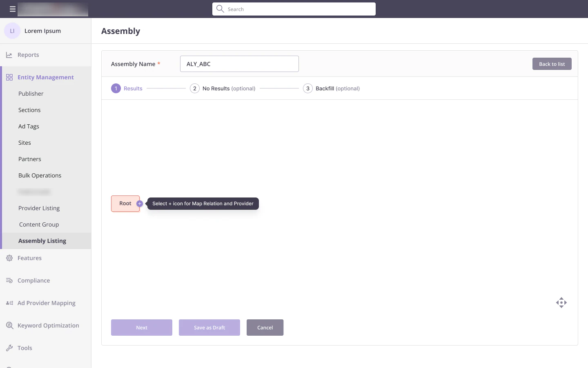Click the Reports chart icon
This screenshot has height=368, width=588.
(9, 55)
